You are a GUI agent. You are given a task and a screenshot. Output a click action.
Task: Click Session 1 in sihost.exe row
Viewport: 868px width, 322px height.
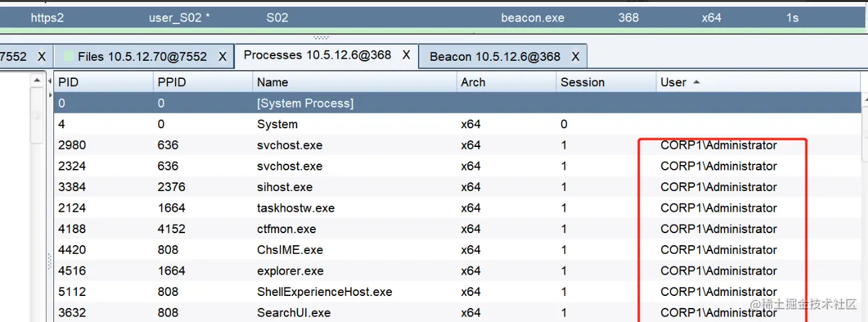tap(564, 187)
